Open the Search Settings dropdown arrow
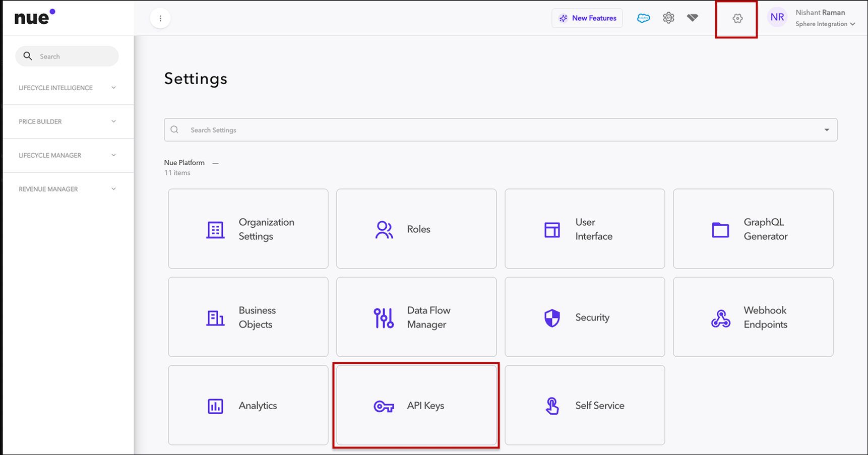 tap(827, 130)
